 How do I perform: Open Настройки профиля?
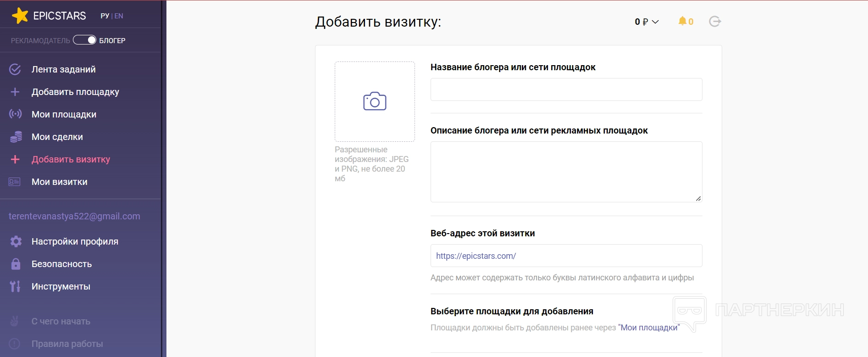tap(75, 241)
